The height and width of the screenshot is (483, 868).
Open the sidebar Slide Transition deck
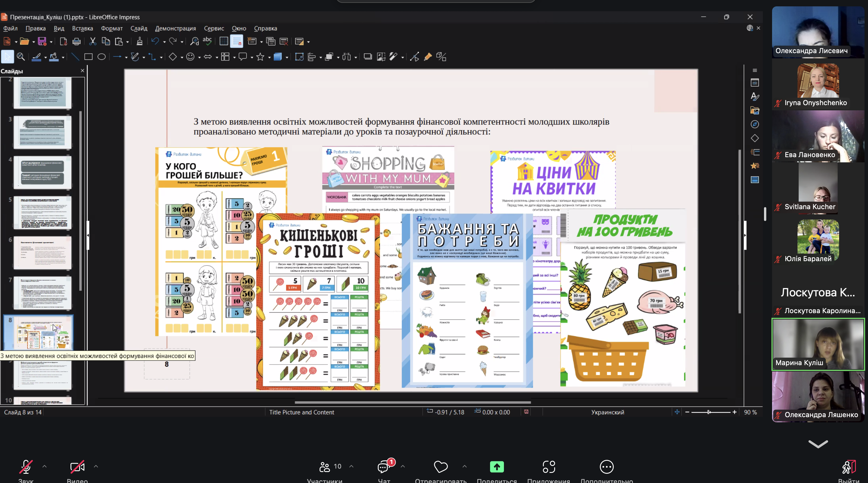[755, 152]
